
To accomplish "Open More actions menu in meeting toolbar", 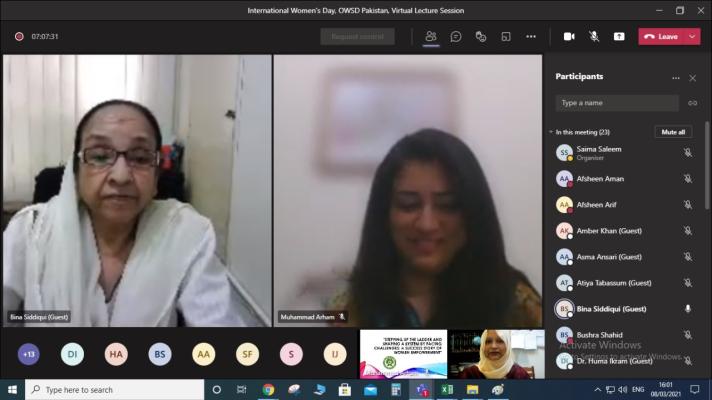I will 531,36.
